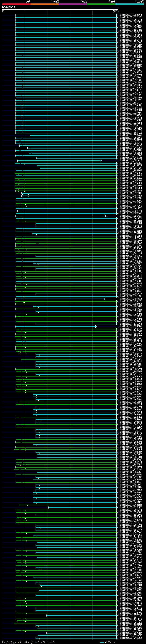Select hit label UniRef100_P24006
The image size is (146, 644).
131,249
